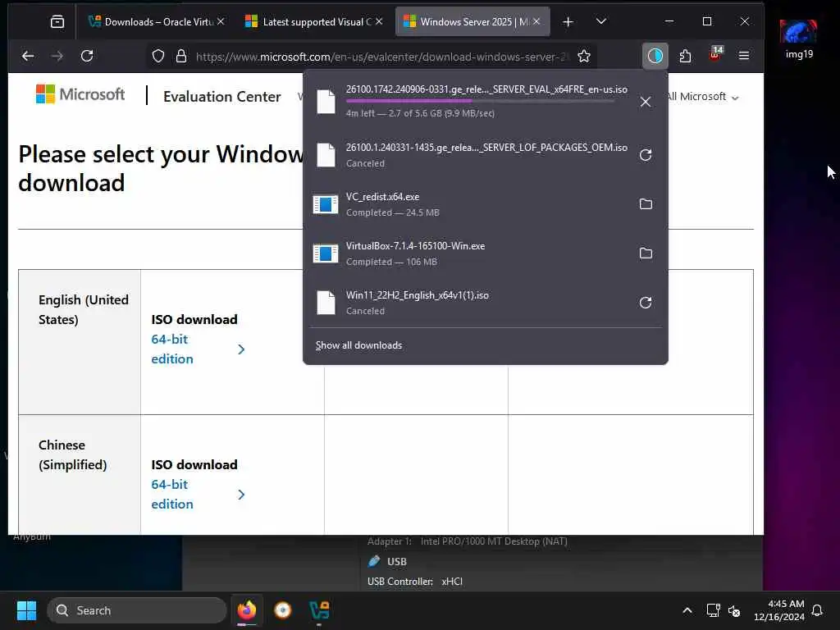
Task: Open the disc burner app on taskbar
Action: [x=283, y=610]
